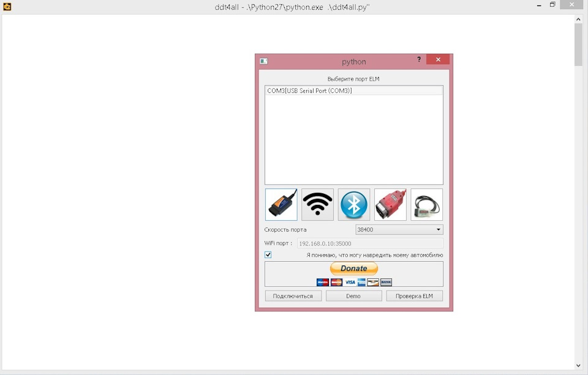The image size is (588, 375).
Task: Click the main window scrollbar down arrow
Action: [x=578, y=365]
